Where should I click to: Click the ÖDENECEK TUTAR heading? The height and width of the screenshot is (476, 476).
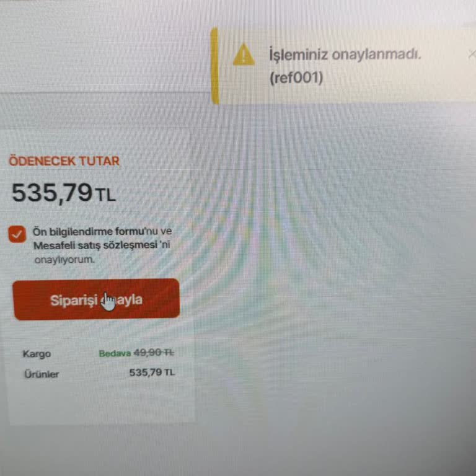(64, 161)
